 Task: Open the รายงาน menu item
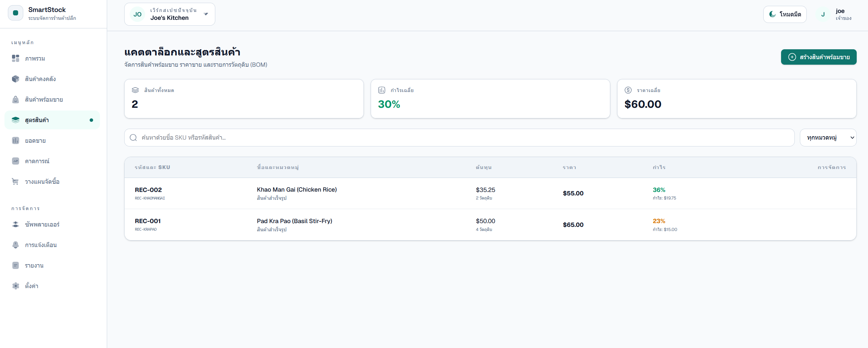pos(34,266)
